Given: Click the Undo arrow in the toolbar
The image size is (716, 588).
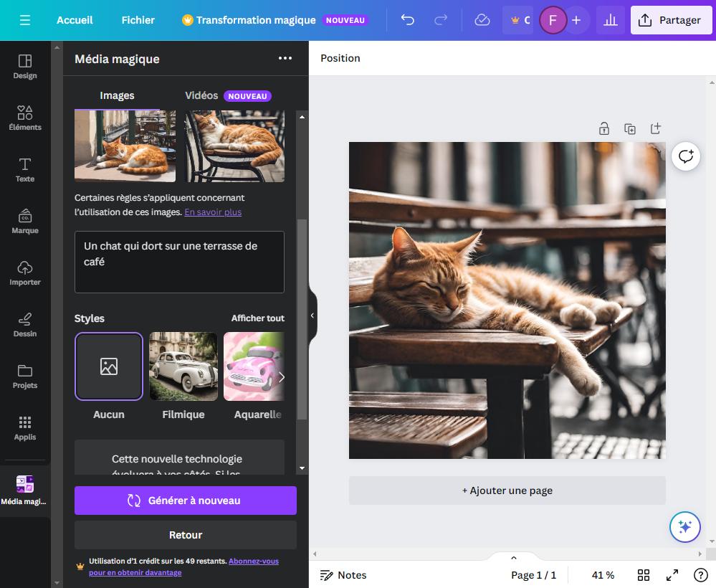Looking at the screenshot, I should (408, 19).
